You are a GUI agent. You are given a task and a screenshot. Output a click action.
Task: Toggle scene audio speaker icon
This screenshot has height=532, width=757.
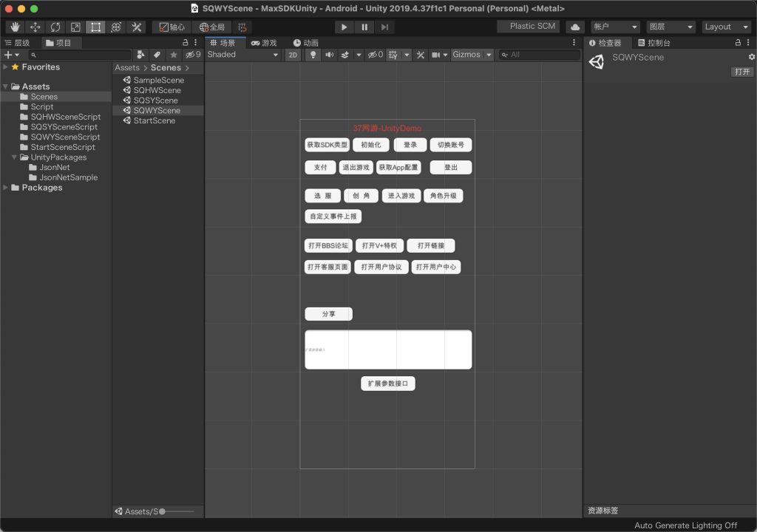(329, 55)
